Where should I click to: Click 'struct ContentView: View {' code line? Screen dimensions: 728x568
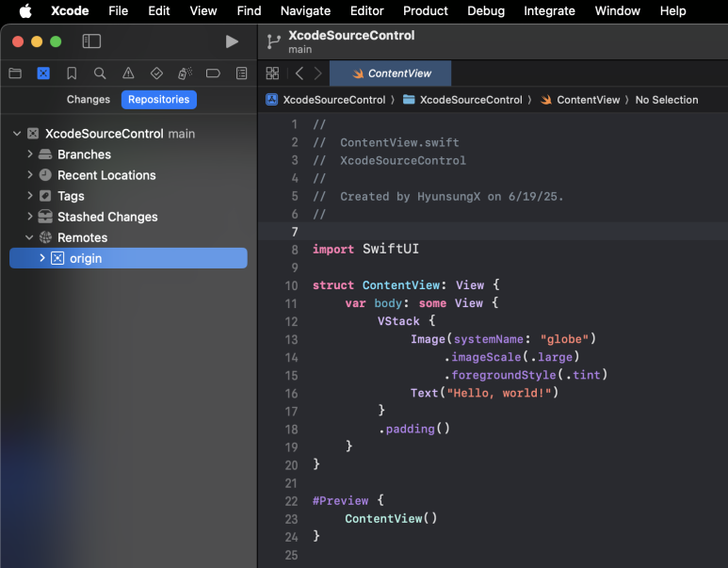(406, 285)
